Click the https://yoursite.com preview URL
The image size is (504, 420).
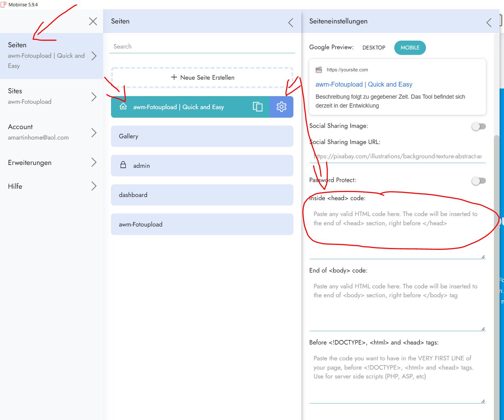point(347,70)
